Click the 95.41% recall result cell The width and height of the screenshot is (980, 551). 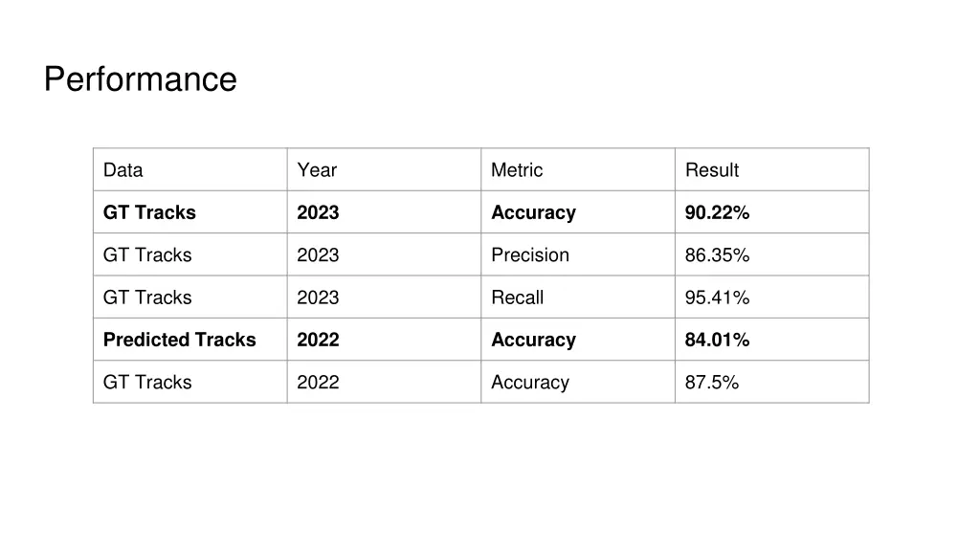pyautogui.click(x=772, y=297)
